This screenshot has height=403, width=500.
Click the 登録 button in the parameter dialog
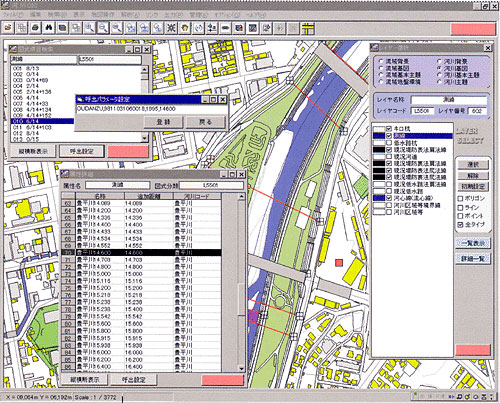163,122
